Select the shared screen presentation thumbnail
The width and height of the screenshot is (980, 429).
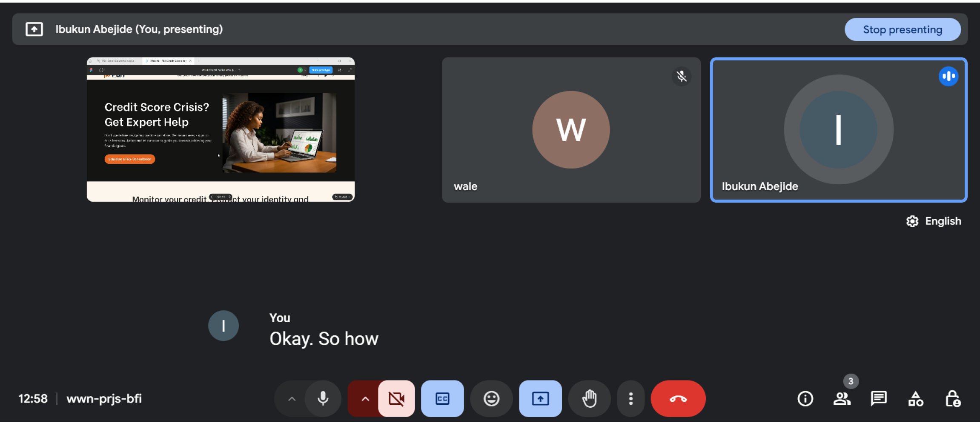click(221, 129)
